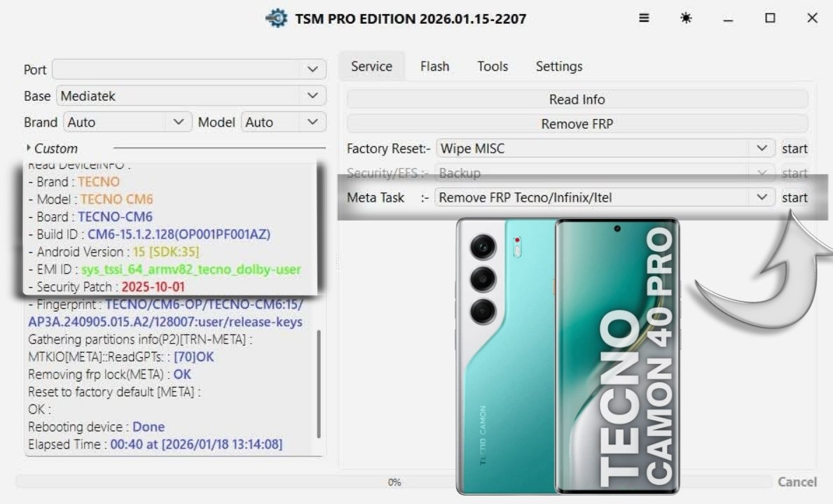Select the Brand value 'TECNO'

coord(98,181)
